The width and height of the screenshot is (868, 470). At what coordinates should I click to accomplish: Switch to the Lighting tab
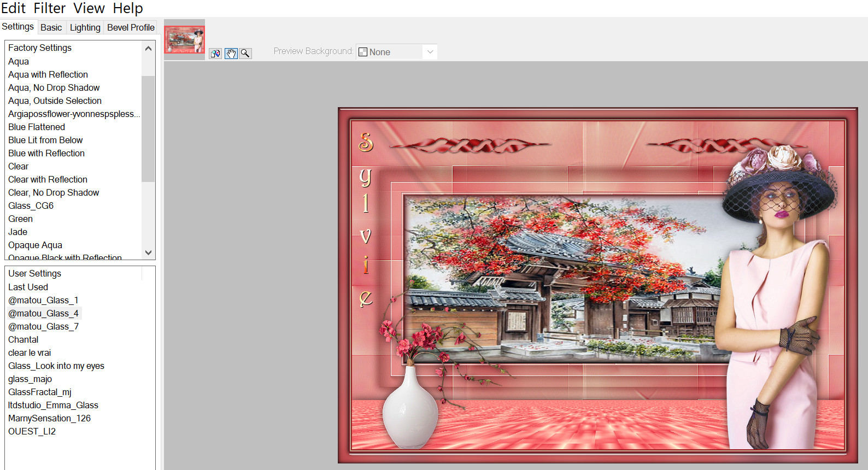click(x=85, y=27)
